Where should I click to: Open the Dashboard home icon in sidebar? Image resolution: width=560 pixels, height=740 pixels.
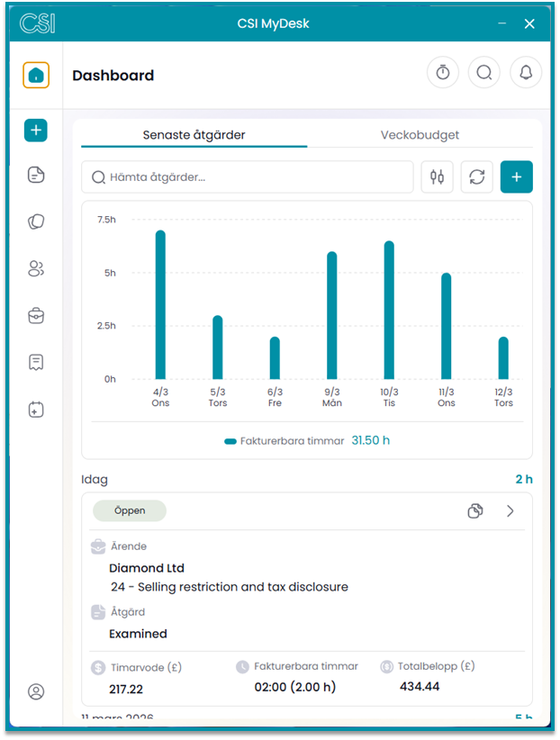click(x=36, y=76)
